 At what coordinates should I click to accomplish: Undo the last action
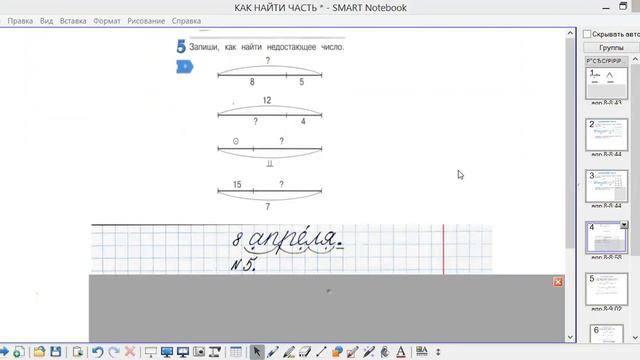(x=97, y=351)
